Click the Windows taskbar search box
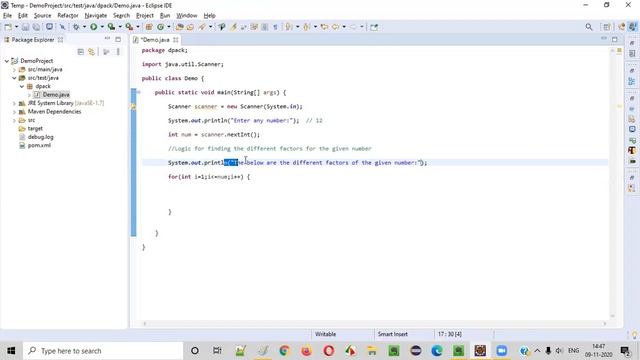The image size is (640, 360). [103, 351]
